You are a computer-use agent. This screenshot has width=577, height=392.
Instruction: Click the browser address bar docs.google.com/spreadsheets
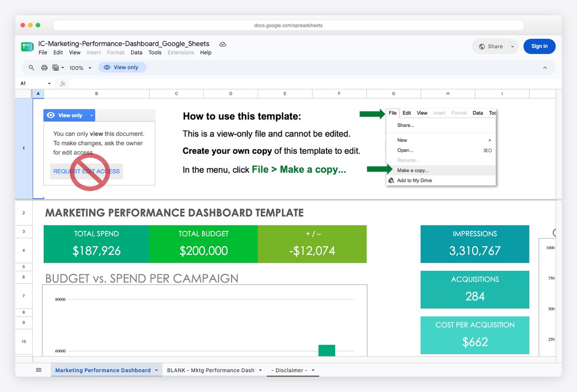(x=288, y=25)
